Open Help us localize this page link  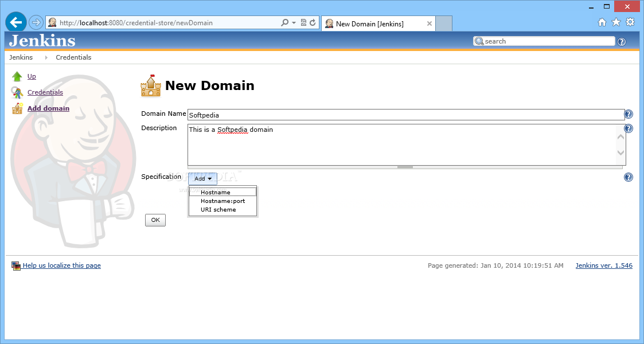coord(61,265)
